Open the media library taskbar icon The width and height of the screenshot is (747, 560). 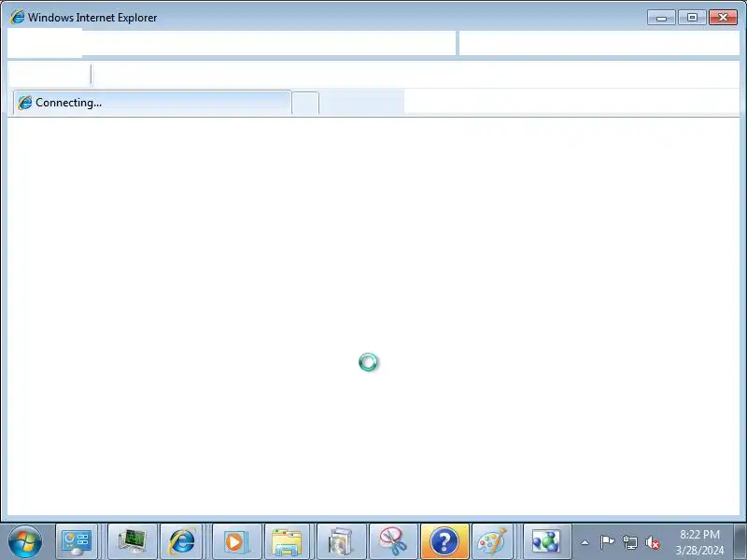(341, 542)
